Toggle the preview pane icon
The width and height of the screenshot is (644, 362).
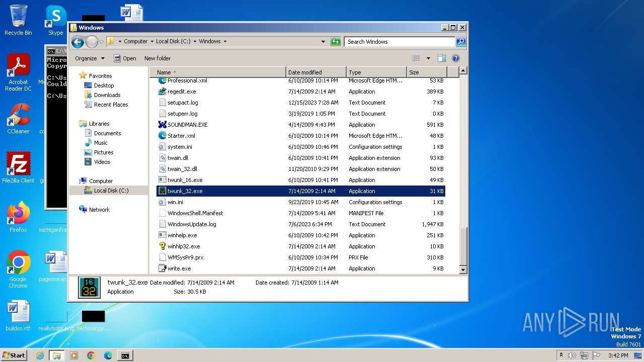pyautogui.click(x=441, y=58)
